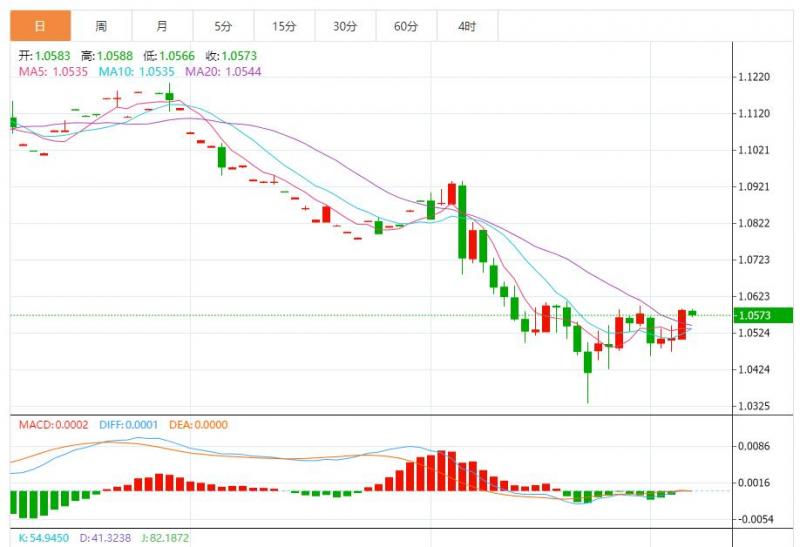Click the J:82.1872 KDJ value
The image size is (800, 547).
pyautogui.click(x=165, y=538)
